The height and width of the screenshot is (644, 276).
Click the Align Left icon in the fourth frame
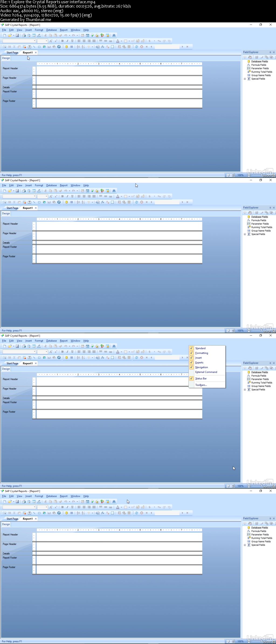click(79, 507)
